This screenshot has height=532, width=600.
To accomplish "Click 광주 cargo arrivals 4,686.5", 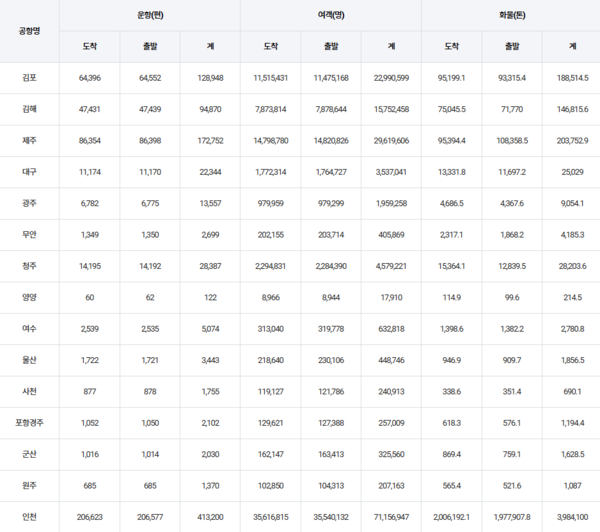I will pos(452,204).
